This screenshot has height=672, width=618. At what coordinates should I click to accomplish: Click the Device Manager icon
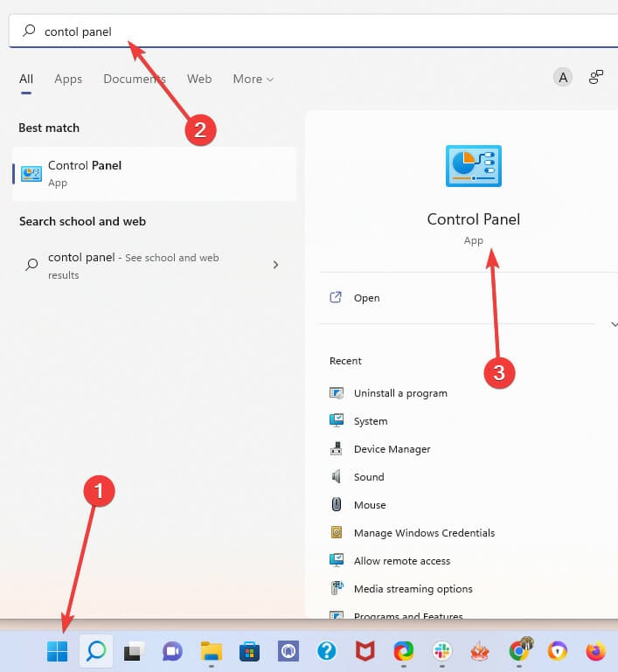tap(337, 448)
